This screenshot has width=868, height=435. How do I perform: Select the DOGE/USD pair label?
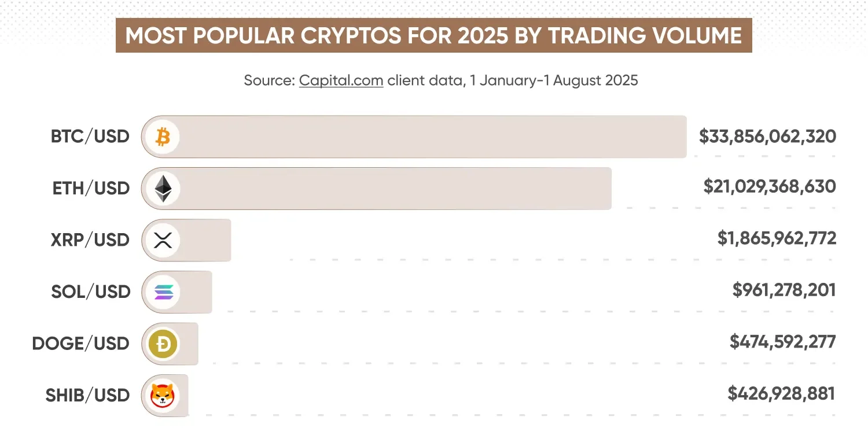81,344
